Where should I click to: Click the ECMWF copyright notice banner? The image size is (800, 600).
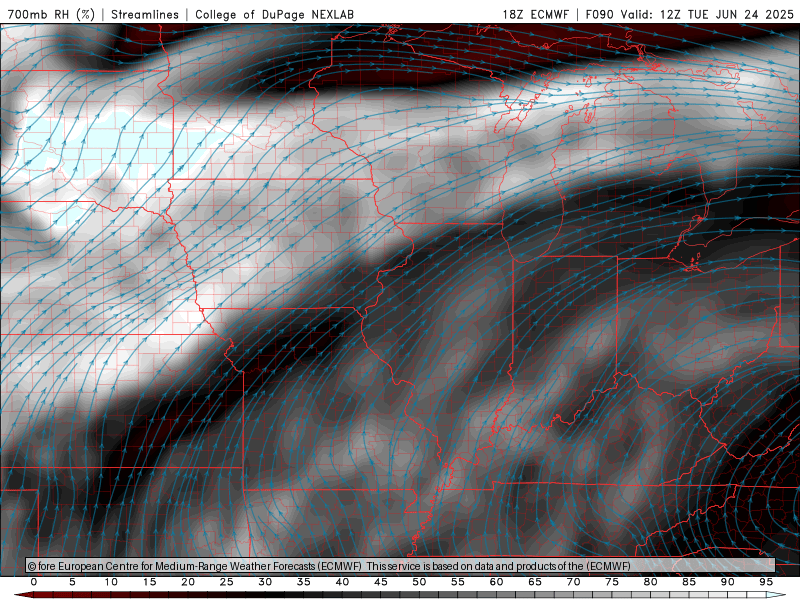click(401, 566)
